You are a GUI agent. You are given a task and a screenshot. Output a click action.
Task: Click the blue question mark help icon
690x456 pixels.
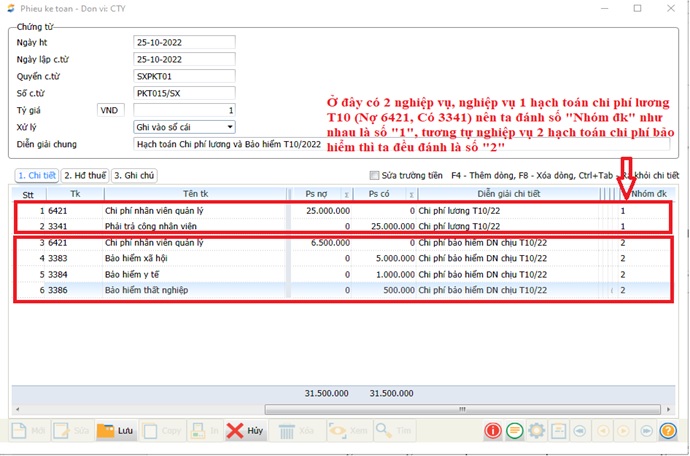[x=669, y=431]
